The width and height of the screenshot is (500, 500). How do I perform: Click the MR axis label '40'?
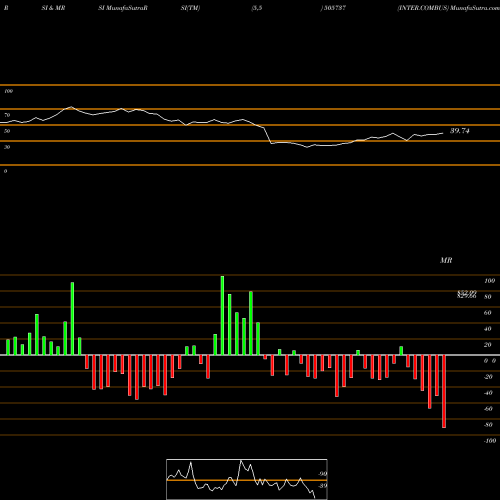488,329
